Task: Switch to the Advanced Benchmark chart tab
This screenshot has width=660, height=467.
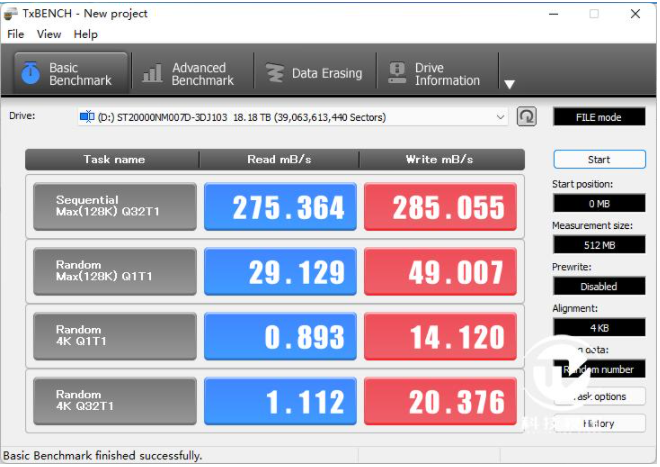Action: click(x=188, y=74)
